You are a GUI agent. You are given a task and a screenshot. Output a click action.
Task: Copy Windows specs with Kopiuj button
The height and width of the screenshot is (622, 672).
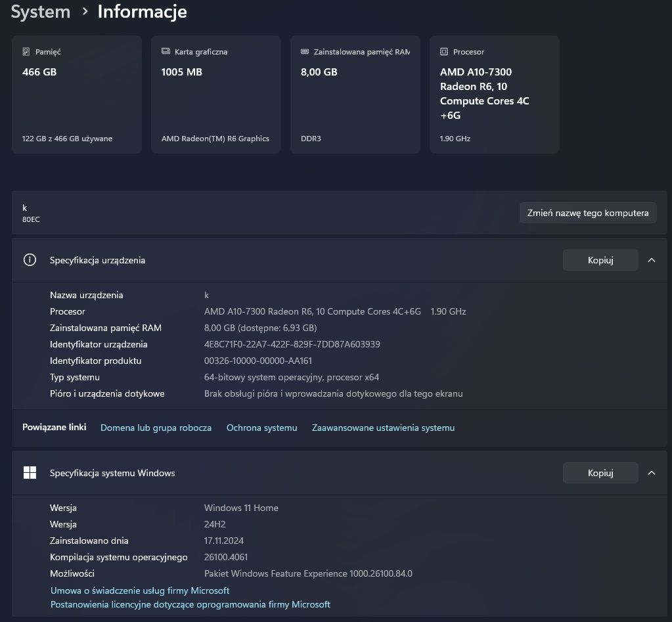point(600,473)
